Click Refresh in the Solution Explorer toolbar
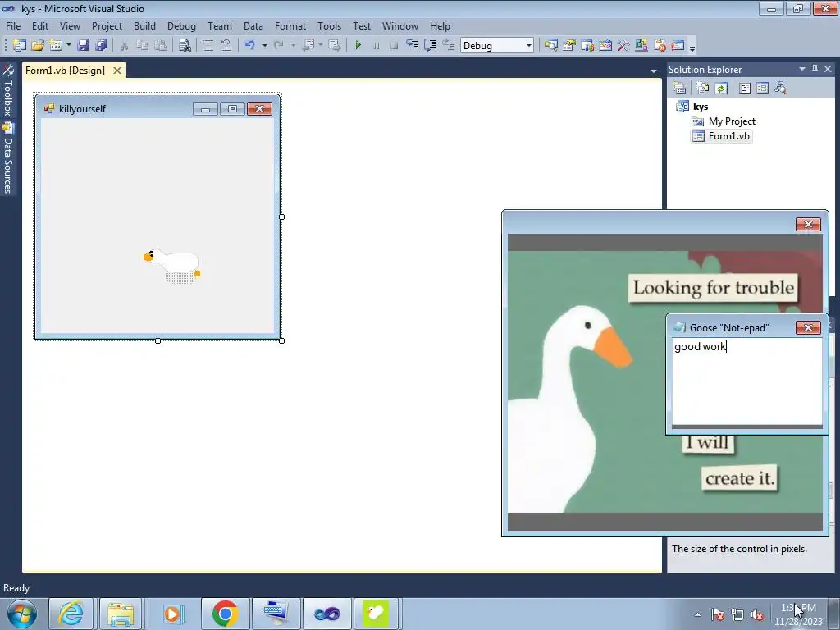This screenshot has width=840, height=630. tap(721, 88)
